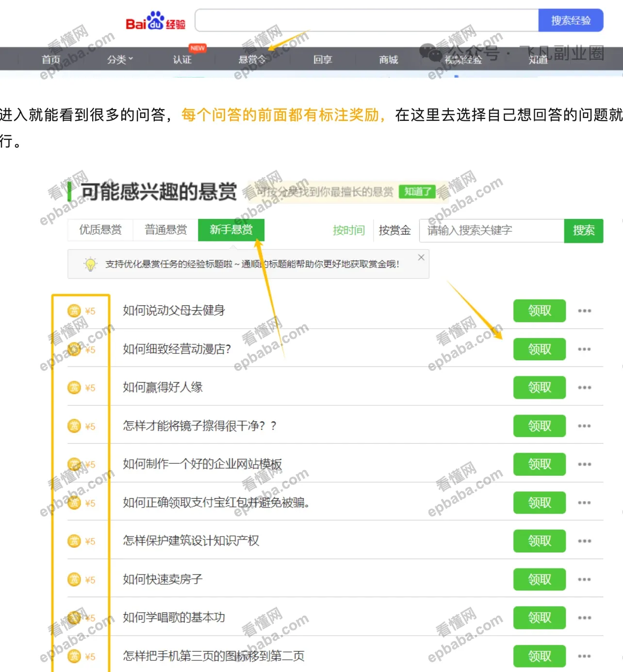Click the 请输入搜索关键字 input field
This screenshot has height=672, width=623.
[490, 231]
